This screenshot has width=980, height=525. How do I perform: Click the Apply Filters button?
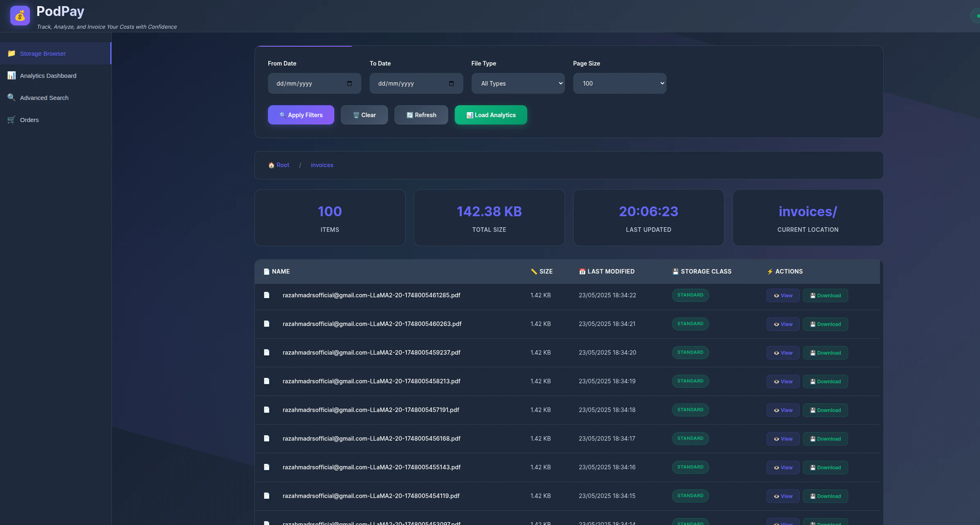301,115
